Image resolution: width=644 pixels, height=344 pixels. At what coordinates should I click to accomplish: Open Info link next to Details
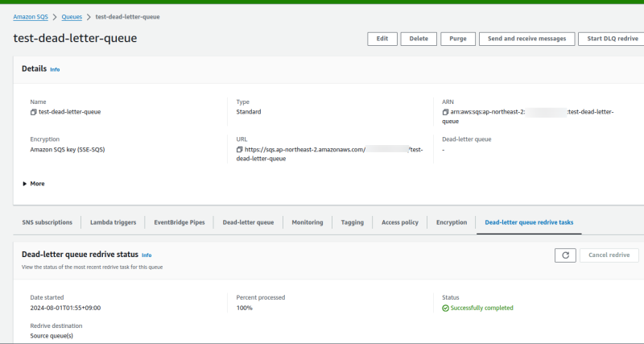click(55, 69)
